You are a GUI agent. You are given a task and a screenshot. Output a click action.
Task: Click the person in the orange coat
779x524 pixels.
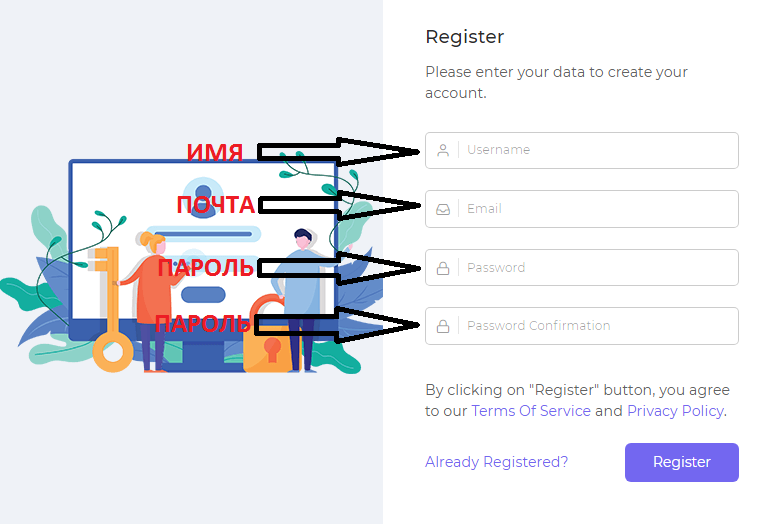click(x=155, y=295)
